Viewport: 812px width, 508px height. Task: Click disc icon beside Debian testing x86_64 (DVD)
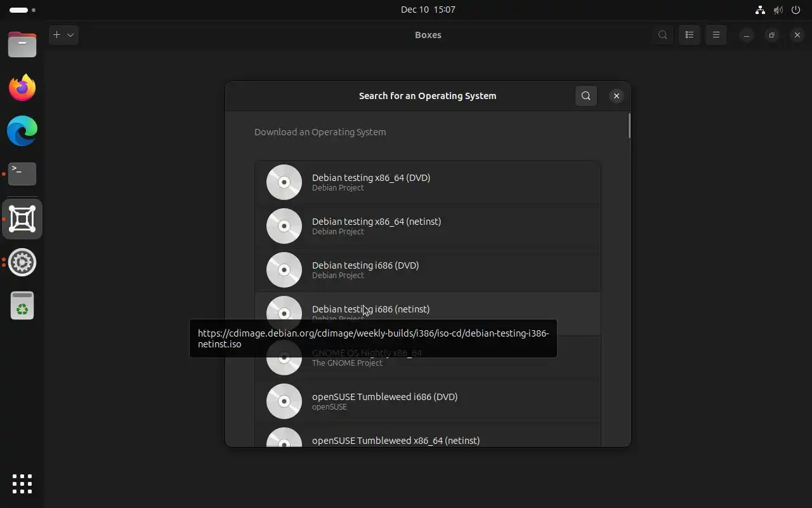pyautogui.click(x=284, y=182)
